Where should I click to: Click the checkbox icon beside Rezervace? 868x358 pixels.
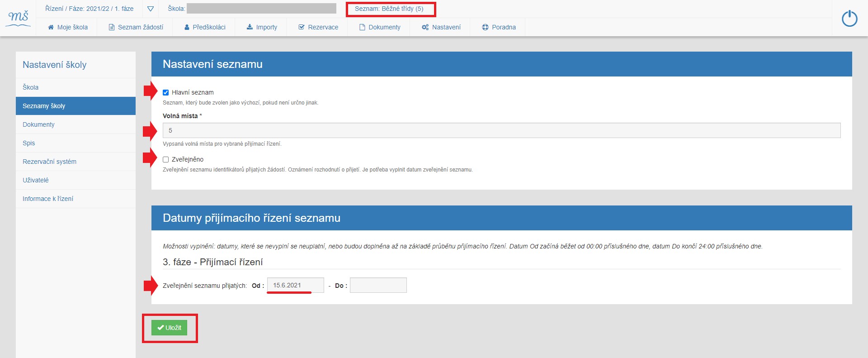point(302,27)
